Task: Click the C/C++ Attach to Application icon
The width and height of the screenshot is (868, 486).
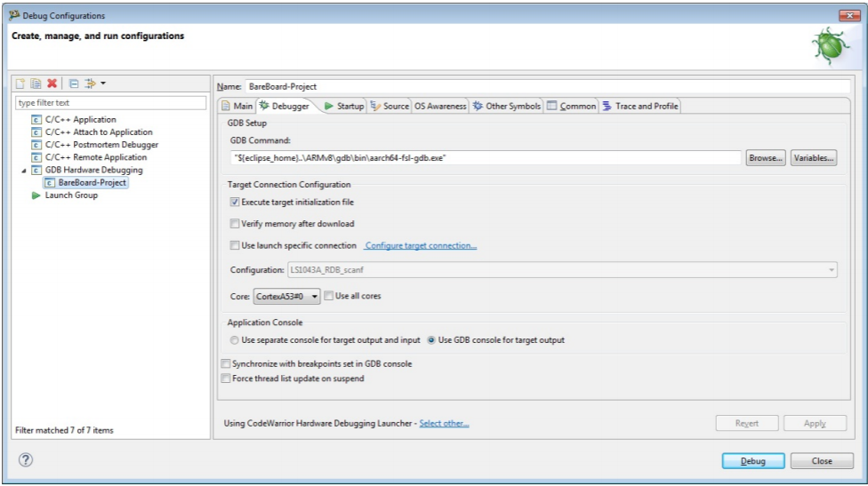Action: coord(36,132)
